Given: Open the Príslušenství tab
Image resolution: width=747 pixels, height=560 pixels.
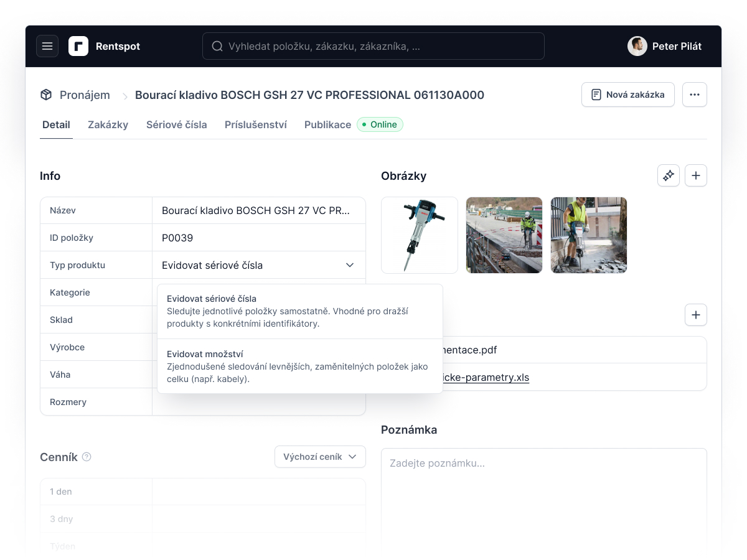Looking at the screenshot, I should [256, 124].
